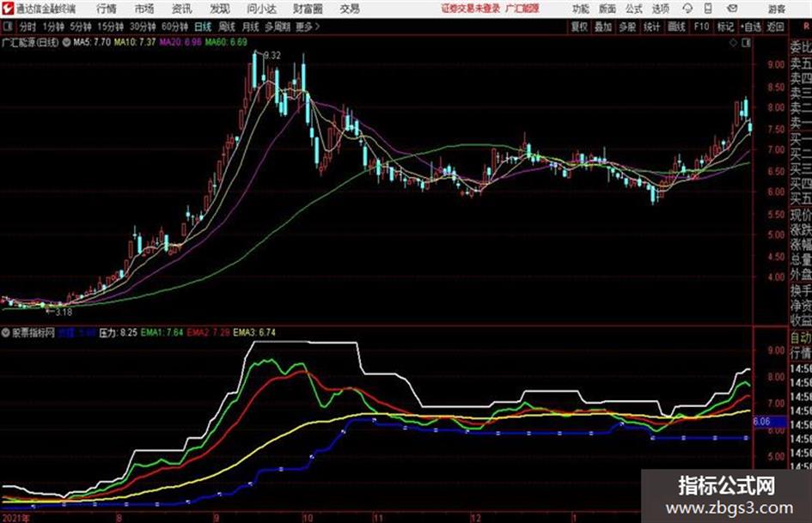Expand main chart indicator menu beside 广汇能源(日线)

66,42
